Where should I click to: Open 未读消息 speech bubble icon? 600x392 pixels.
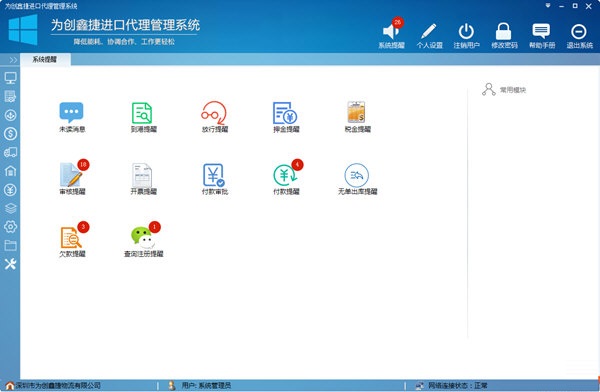72,113
